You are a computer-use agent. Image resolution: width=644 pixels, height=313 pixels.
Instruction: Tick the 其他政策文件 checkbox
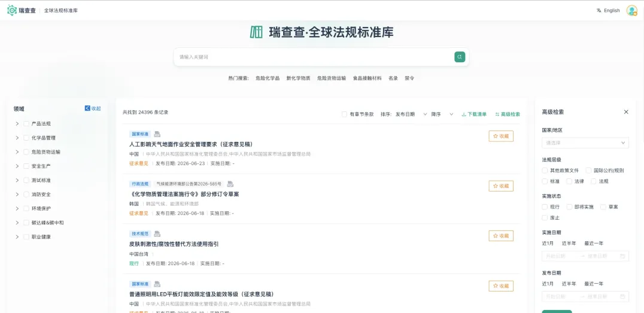(545, 170)
